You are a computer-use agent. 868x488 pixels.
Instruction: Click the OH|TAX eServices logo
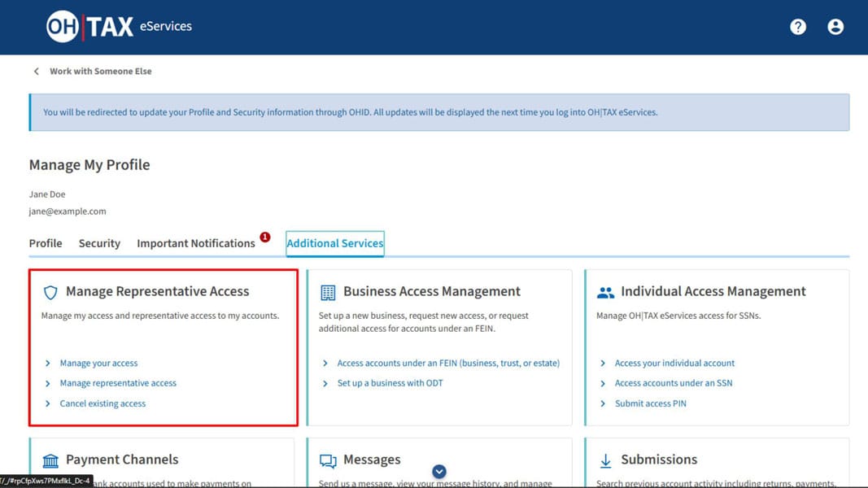[119, 26]
